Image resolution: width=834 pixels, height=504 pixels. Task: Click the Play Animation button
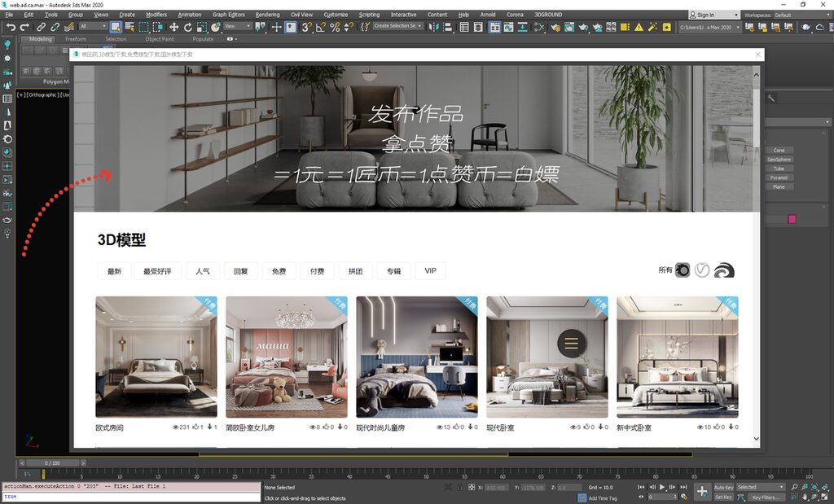(662, 487)
